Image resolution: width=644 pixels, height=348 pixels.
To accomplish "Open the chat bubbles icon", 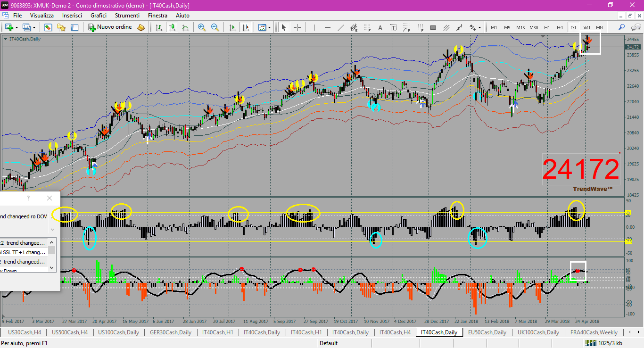I will pos(635,27).
